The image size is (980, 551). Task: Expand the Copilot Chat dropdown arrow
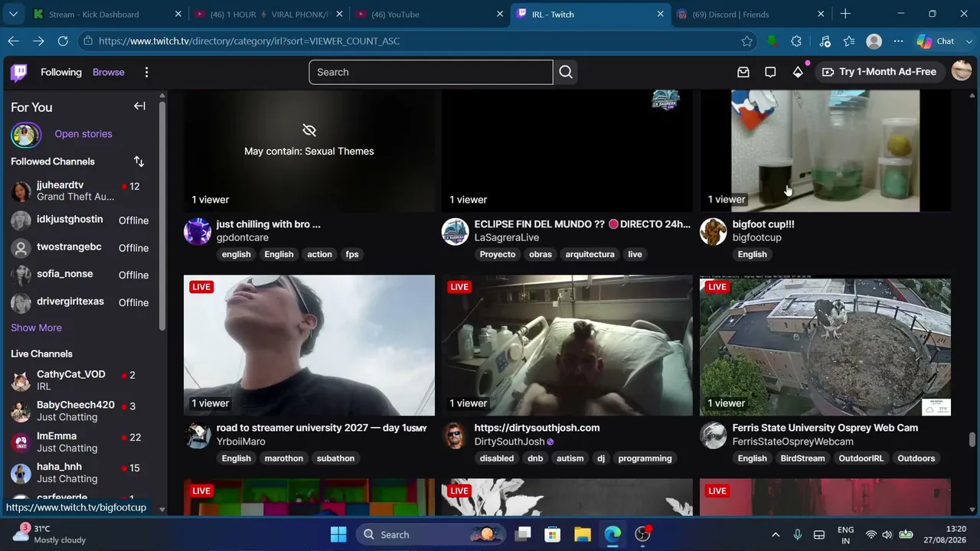coord(969,41)
